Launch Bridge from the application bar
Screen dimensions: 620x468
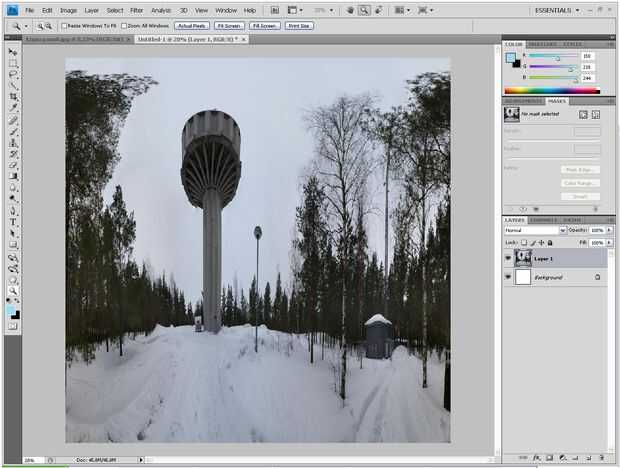[275, 10]
